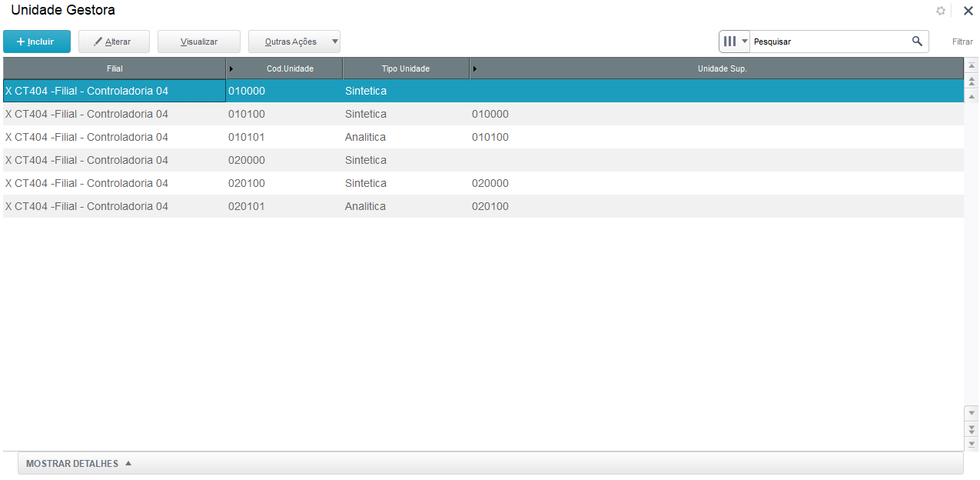Screen dimensions: 980x480
Task: Step down one row with single arrow
Action: [x=972, y=413]
